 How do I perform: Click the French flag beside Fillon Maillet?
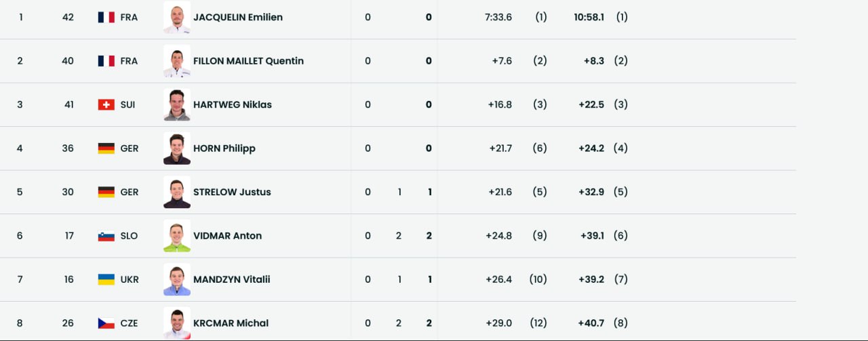(106, 61)
